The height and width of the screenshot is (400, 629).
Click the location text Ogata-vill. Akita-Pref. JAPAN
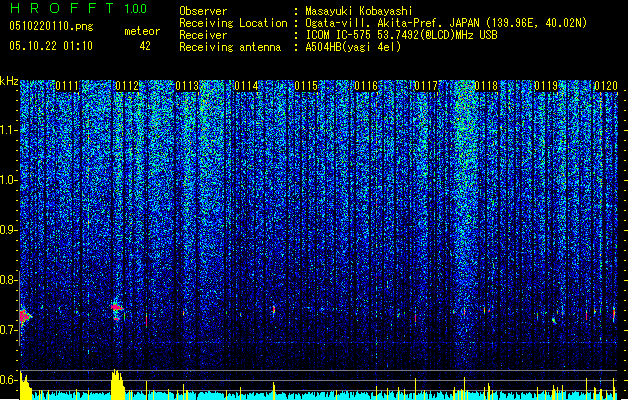392,23
